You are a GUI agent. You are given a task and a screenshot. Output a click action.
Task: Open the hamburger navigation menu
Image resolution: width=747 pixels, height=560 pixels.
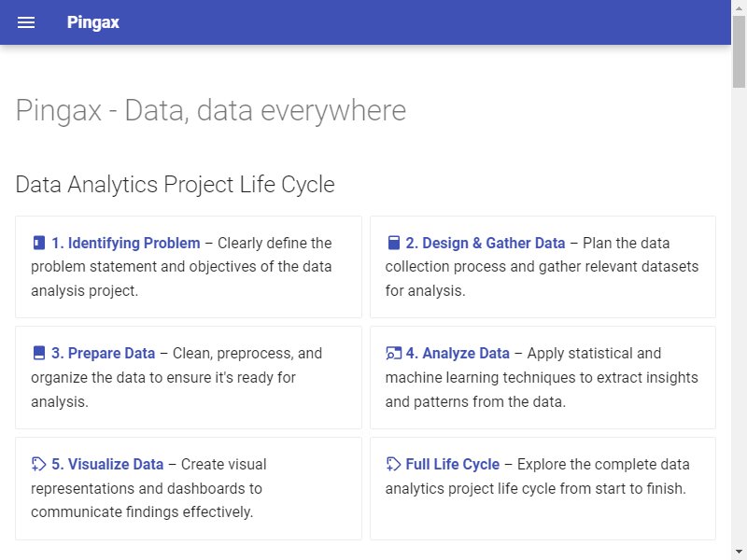point(26,22)
